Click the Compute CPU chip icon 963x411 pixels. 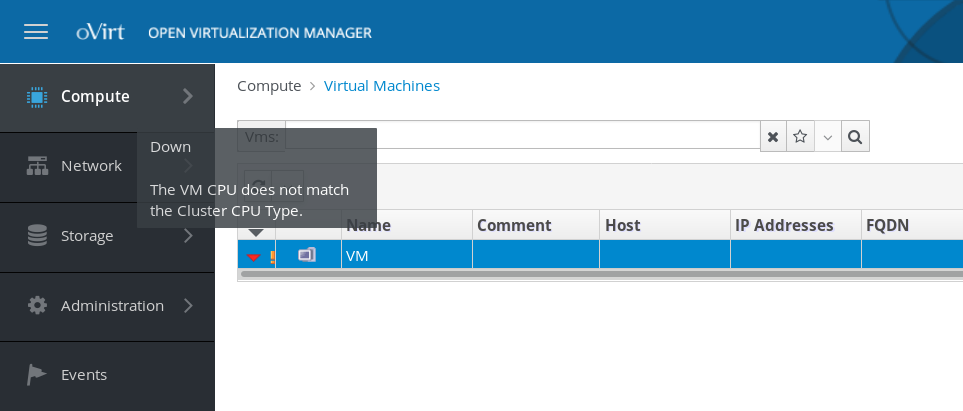pos(37,97)
